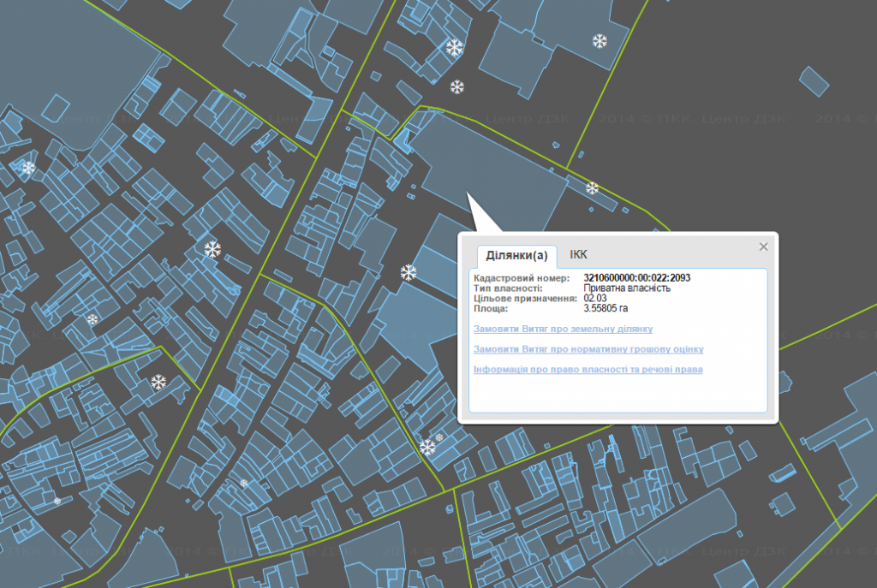Click Замовити Витяг про нормативну грошову оцінку link
Image resolution: width=877 pixels, height=588 pixels.
click(588, 349)
